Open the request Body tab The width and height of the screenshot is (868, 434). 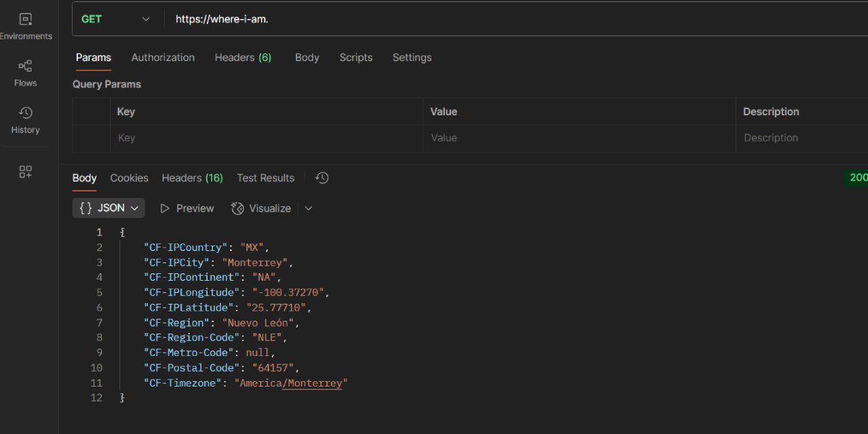[307, 58]
